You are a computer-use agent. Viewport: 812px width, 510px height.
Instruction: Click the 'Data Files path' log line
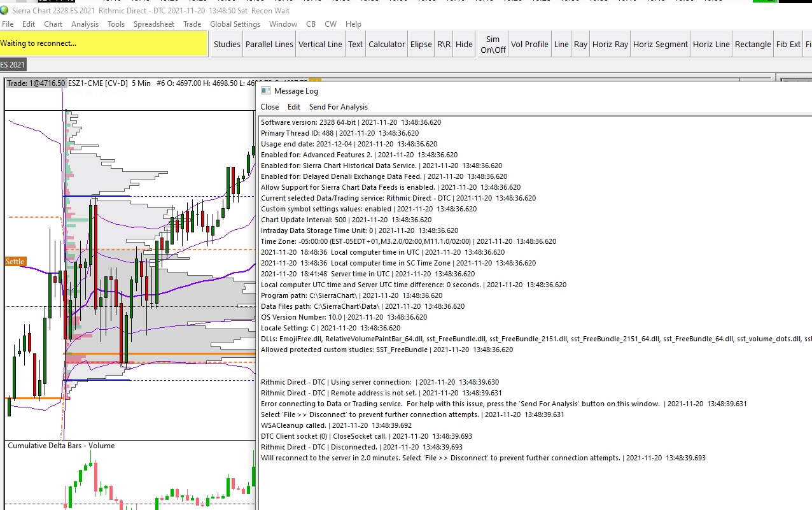tap(363, 306)
